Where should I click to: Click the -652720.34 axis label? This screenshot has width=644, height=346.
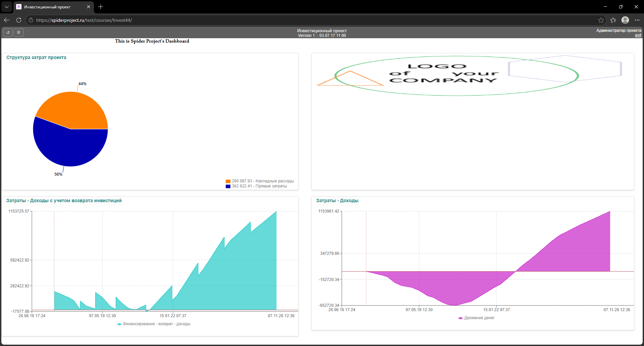click(x=329, y=305)
